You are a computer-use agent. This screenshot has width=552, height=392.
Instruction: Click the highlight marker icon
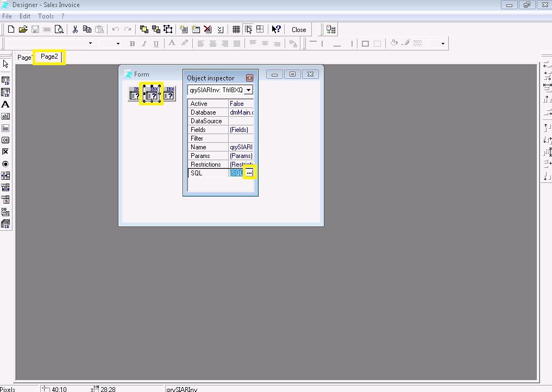point(185,43)
